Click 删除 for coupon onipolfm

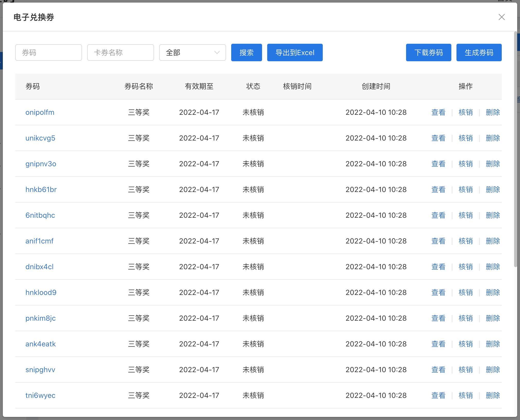pos(493,112)
